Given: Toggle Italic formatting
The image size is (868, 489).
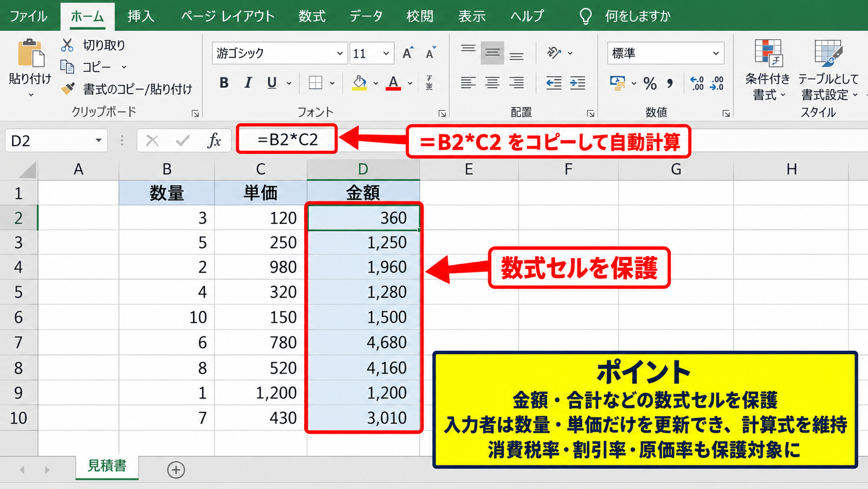Looking at the screenshot, I should pos(248,83).
